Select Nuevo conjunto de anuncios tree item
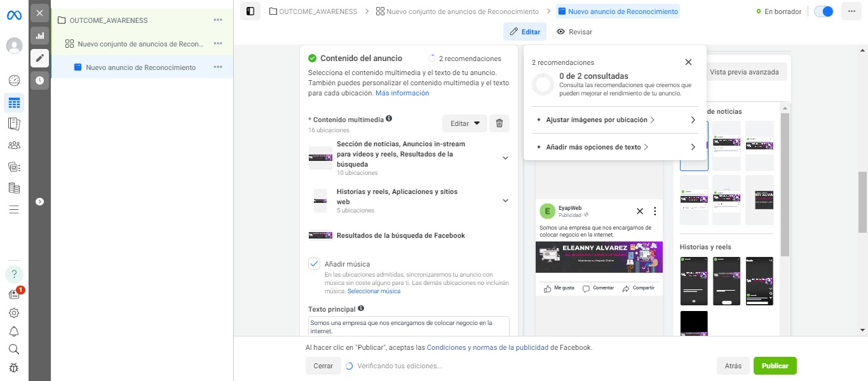 point(140,44)
